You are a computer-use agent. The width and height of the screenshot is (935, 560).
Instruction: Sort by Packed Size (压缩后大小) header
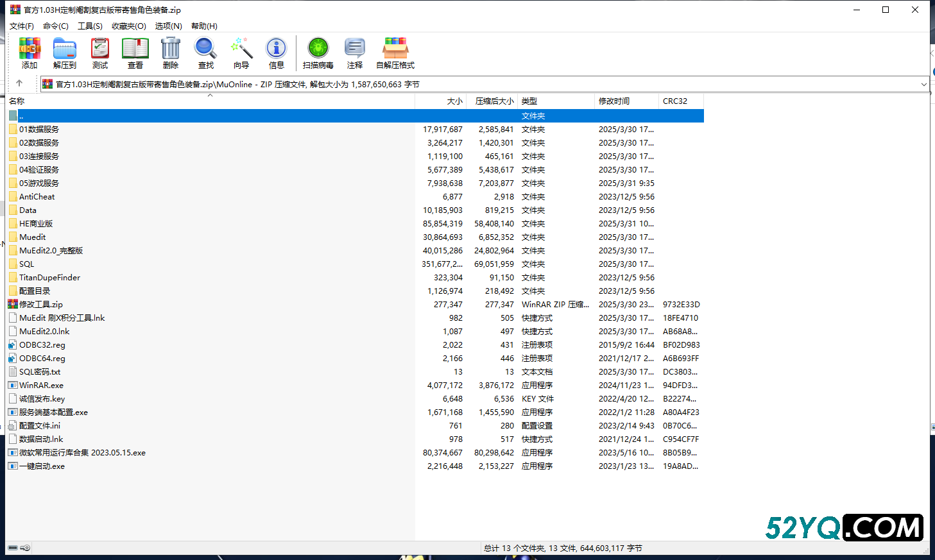click(x=492, y=101)
